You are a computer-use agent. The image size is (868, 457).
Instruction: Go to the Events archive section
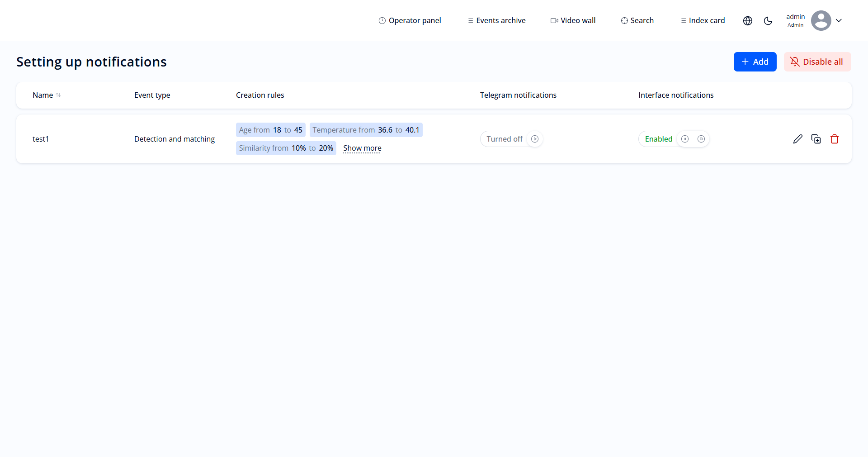496,20
